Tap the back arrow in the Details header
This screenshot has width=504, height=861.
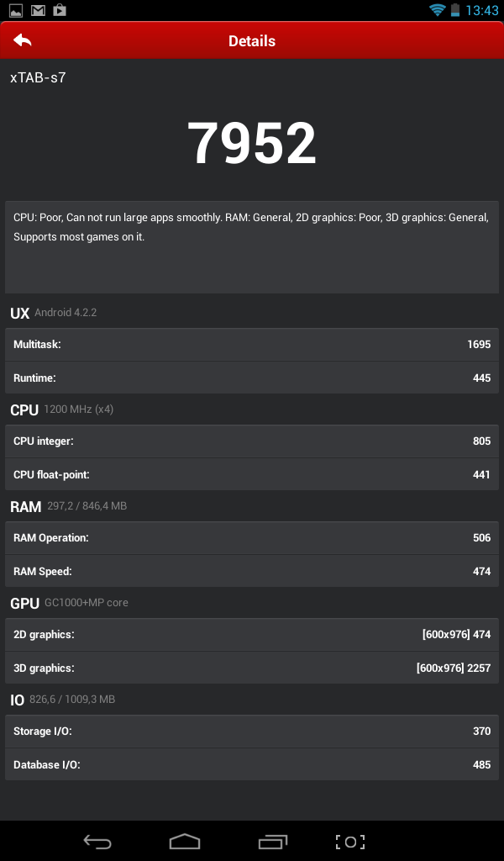click(23, 40)
